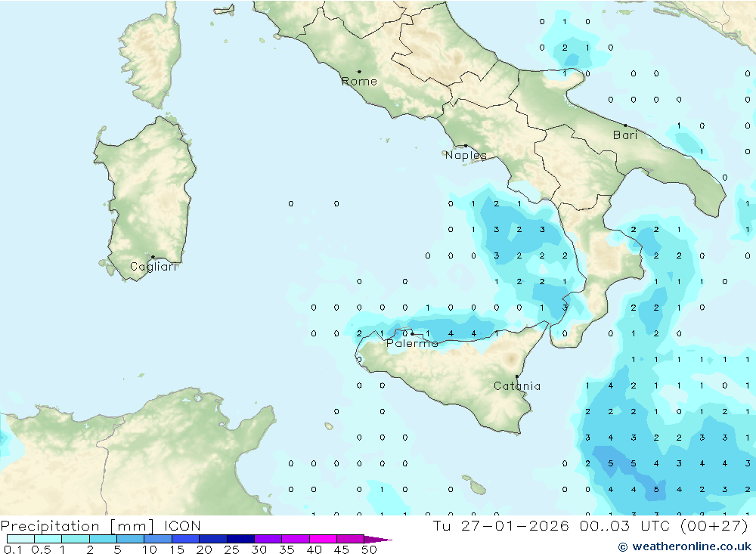Select the Naples city label
The width and height of the screenshot is (756, 554).
466,155
